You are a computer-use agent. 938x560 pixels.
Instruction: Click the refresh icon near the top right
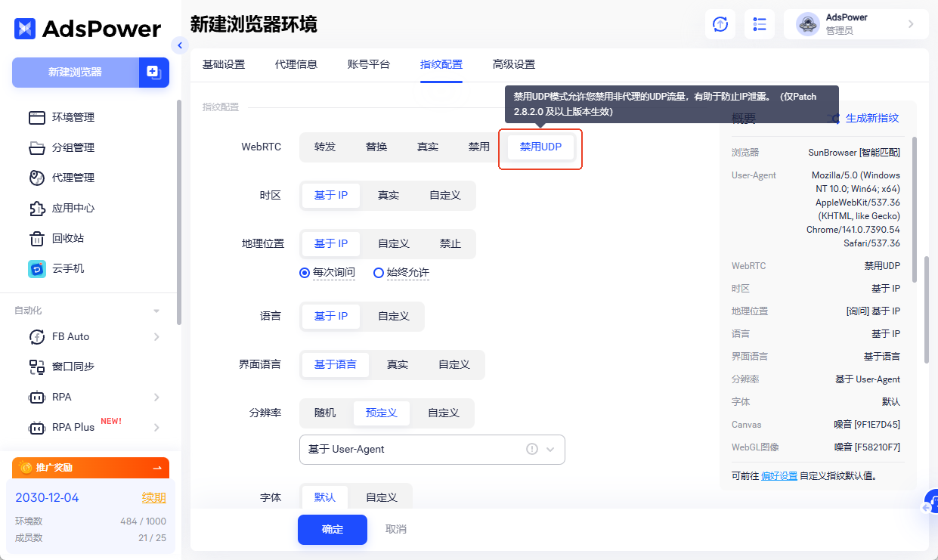720,24
